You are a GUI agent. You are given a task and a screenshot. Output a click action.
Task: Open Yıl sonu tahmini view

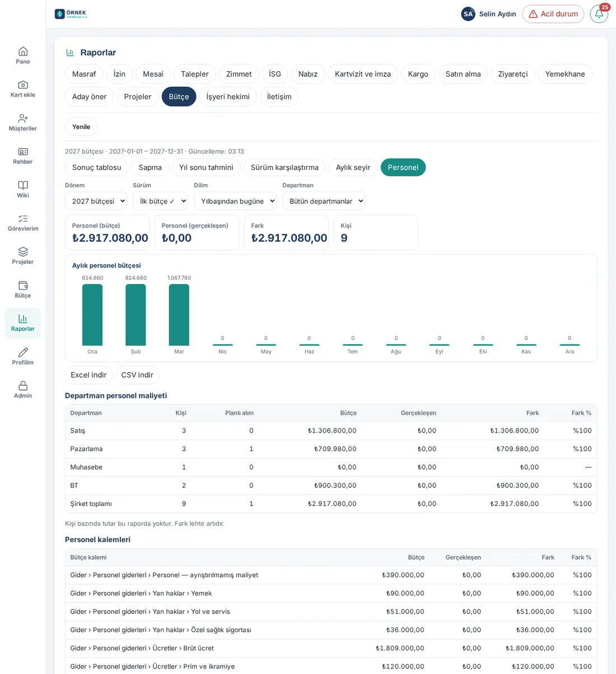206,168
